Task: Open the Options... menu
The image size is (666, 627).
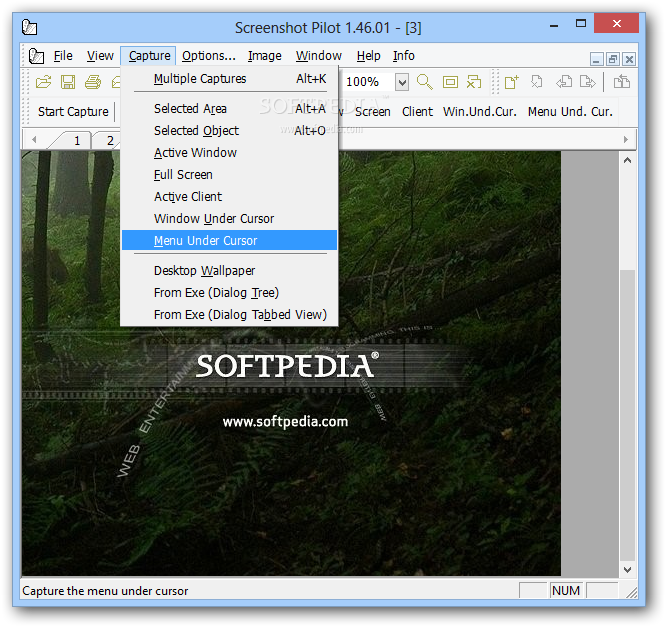Action: pyautogui.click(x=209, y=56)
